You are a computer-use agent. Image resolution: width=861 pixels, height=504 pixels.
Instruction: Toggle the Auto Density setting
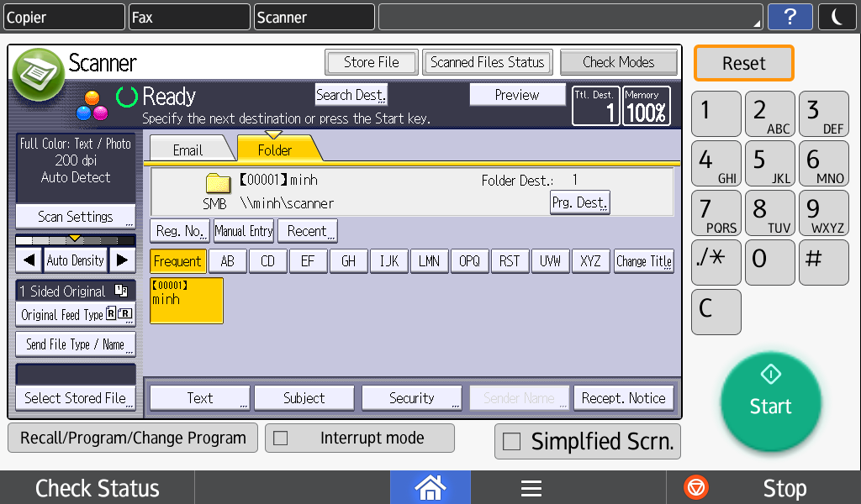pos(75,260)
